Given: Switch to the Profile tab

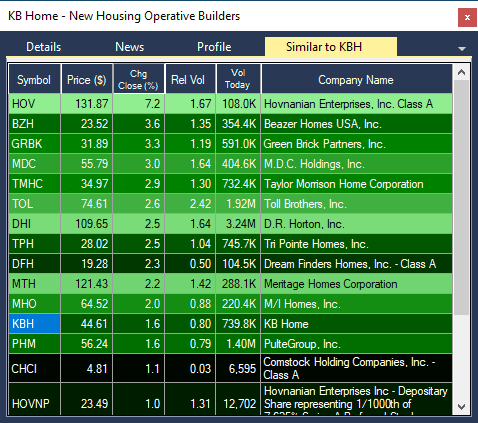Looking at the screenshot, I should tap(214, 47).
